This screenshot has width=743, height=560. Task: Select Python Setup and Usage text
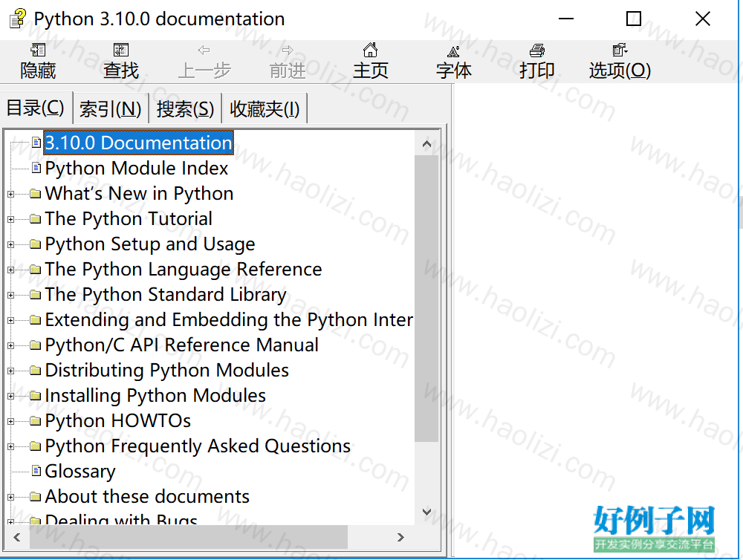coord(150,244)
